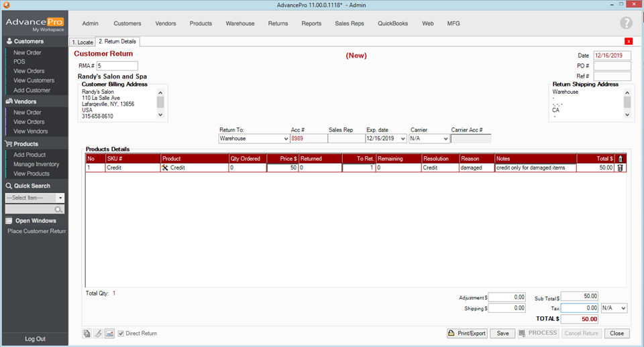Switch to the 1. Locate tab
The width and height of the screenshot is (644, 347).
coord(83,42)
